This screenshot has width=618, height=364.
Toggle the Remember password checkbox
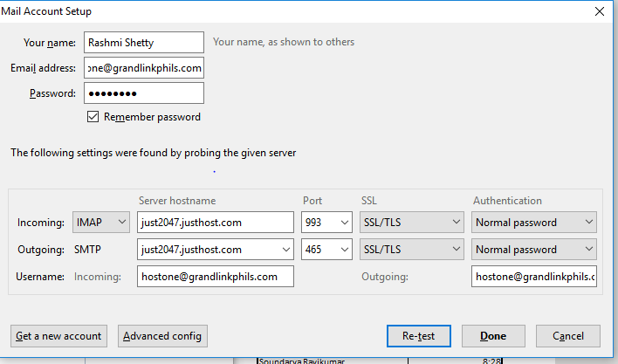click(93, 117)
